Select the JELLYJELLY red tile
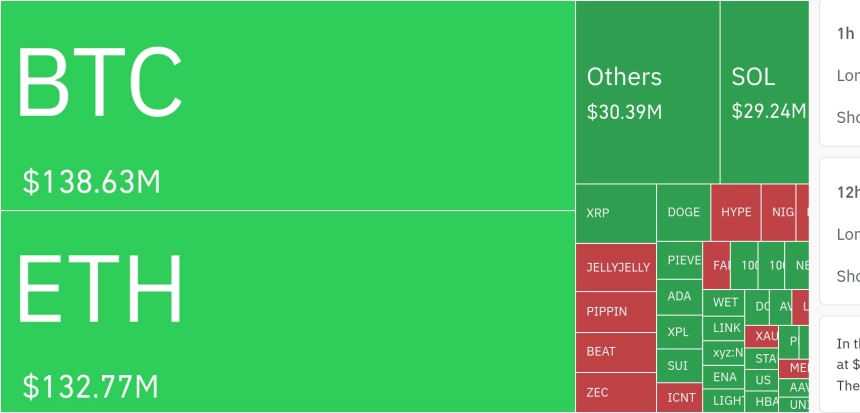This screenshot has width=860, height=413. [616, 267]
